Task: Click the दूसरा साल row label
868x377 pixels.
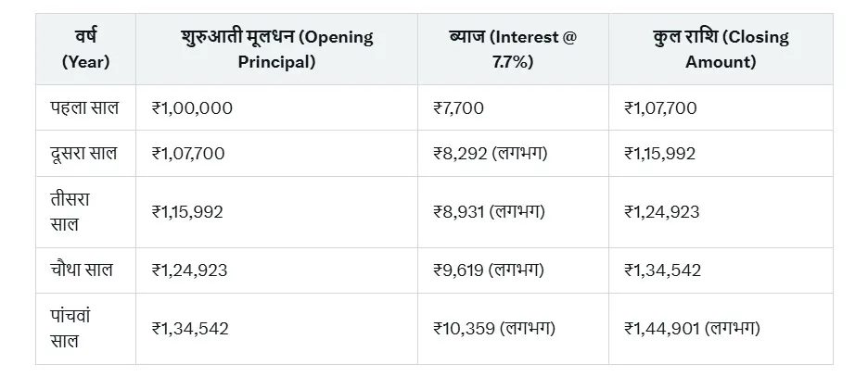Action: coord(84,153)
